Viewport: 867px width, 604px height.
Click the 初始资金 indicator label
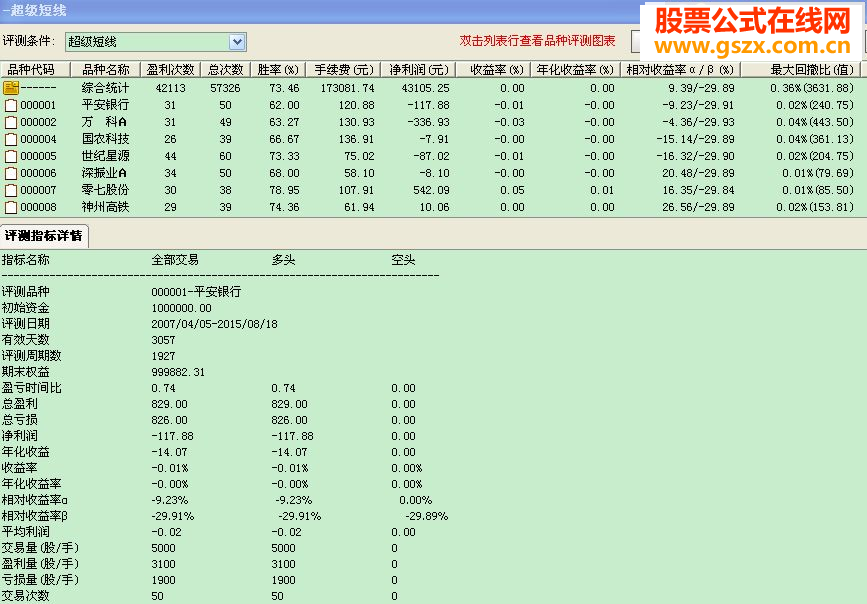[x=25, y=308]
